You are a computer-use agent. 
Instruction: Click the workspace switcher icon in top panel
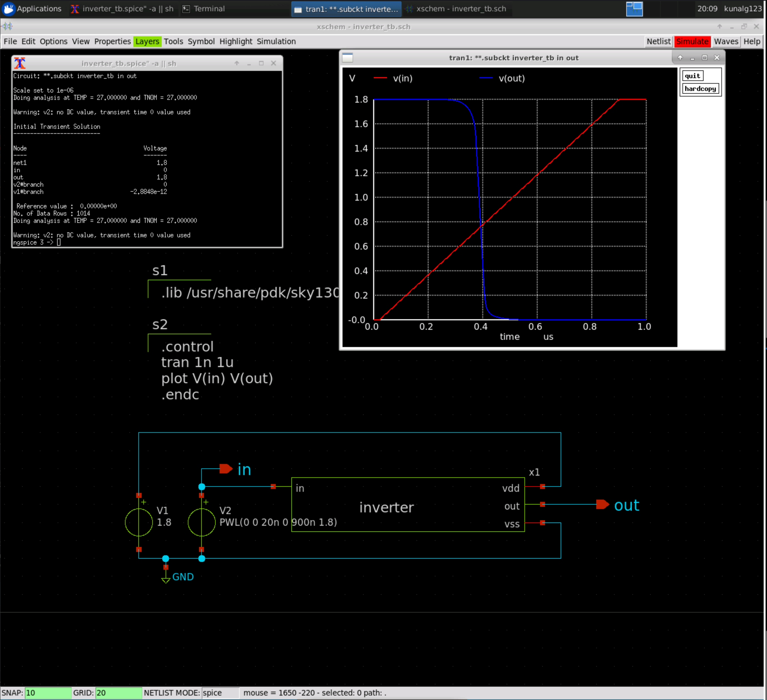point(634,9)
